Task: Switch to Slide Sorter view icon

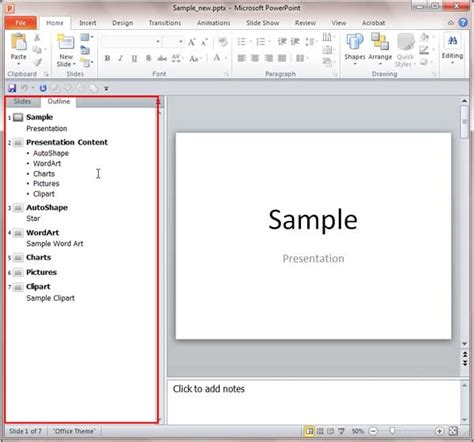Action: click(320, 431)
